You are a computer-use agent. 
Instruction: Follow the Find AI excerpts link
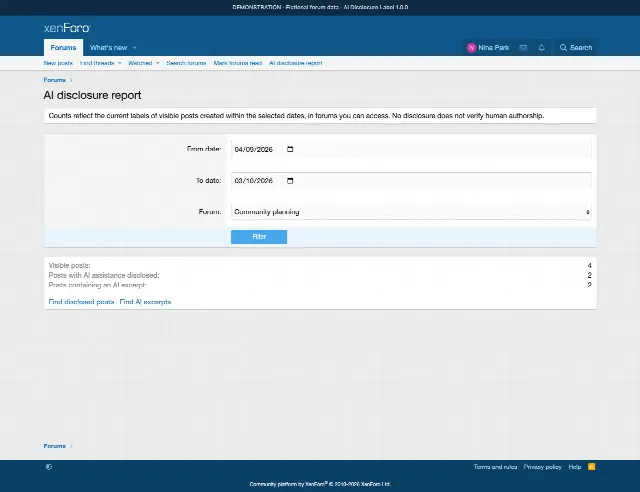pyautogui.click(x=145, y=302)
